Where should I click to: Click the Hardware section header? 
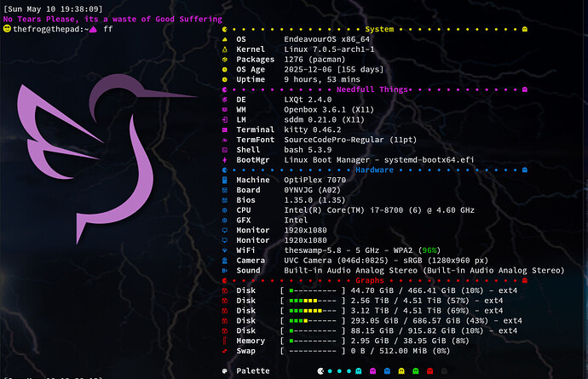point(375,170)
